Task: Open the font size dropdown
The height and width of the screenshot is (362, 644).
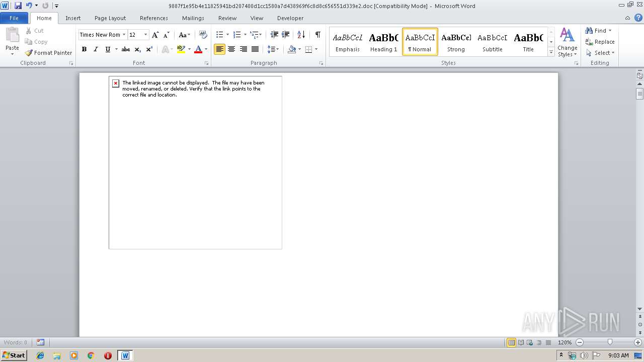Action: click(x=146, y=35)
